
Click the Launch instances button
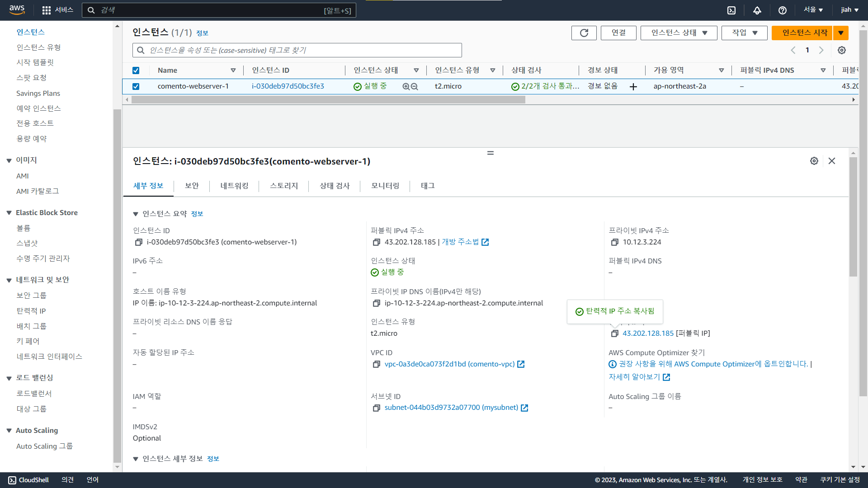pyautogui.click(x=802, y=33)
